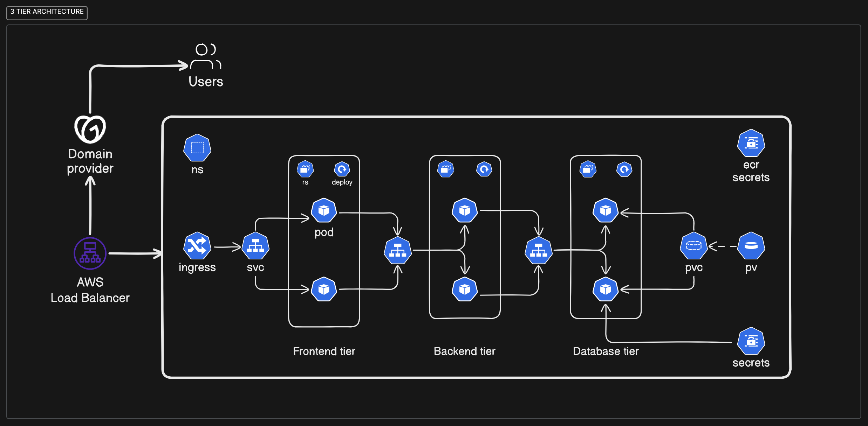Viewport: 868px width, 426px height.
Task: Click the "ecr secrets" text label
Action: point(751,171)
